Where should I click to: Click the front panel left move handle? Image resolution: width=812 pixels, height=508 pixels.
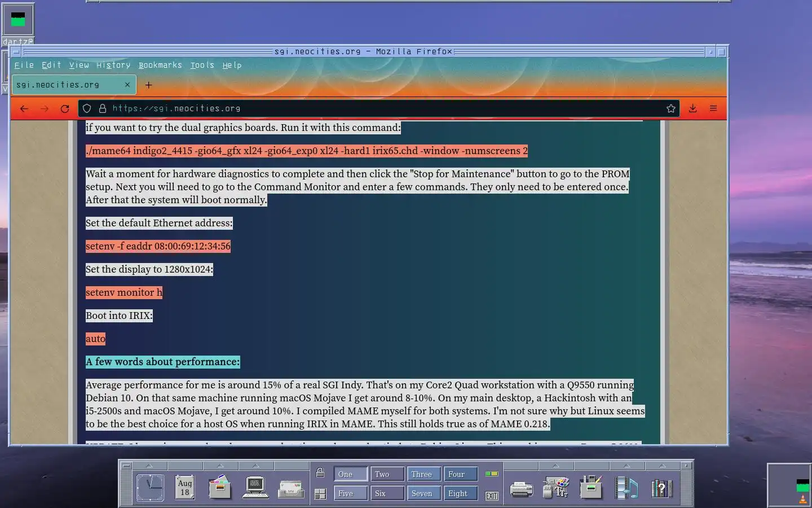[x=126, y=488]
